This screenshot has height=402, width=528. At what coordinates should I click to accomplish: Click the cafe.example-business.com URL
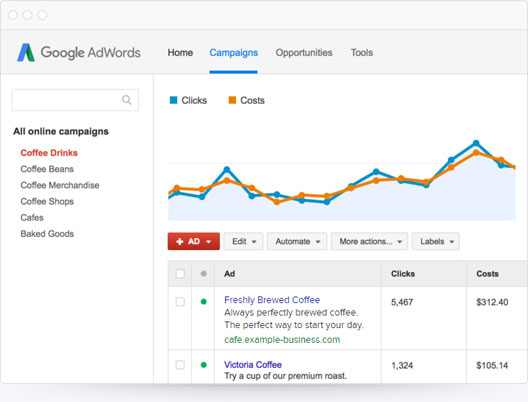pos(282,340)
